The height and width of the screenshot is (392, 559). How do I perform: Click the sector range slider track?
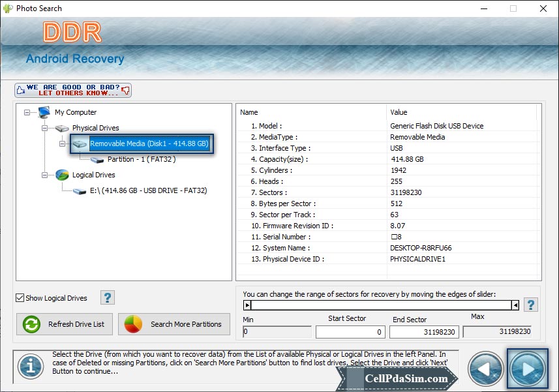(x=381, y=305)
